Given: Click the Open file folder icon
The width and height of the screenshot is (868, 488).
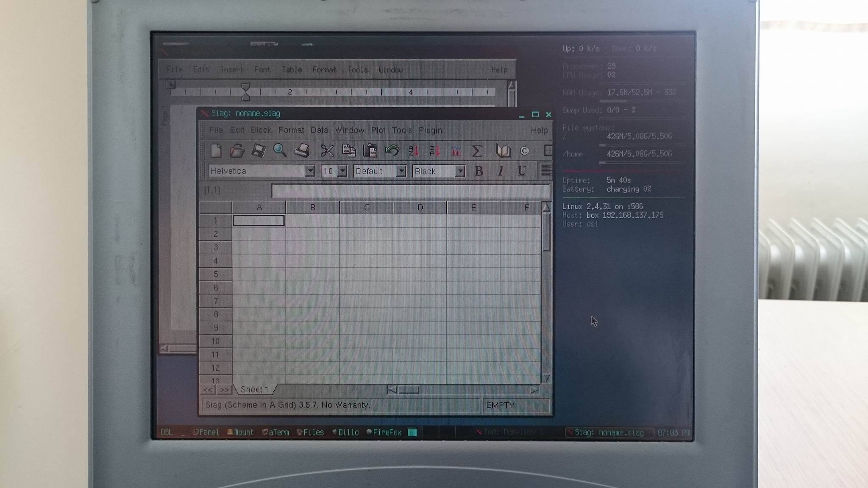Looking at the screenshot, I should click(237, 150).
